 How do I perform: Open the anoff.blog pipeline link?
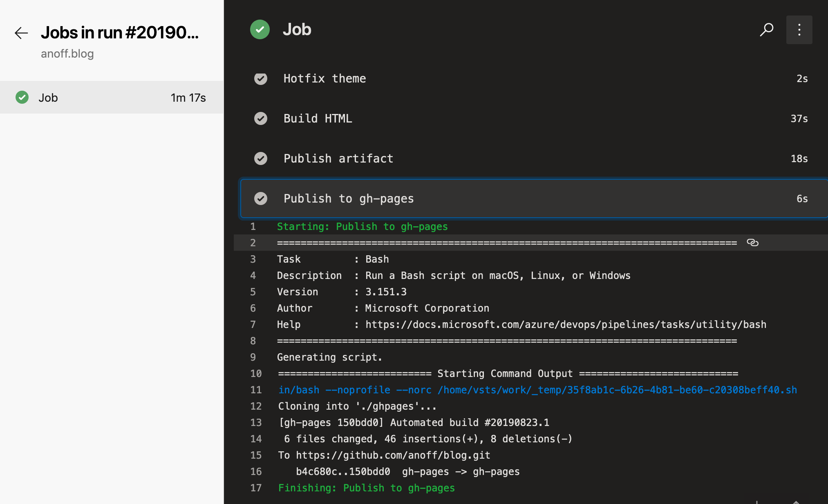coord(67,54)
